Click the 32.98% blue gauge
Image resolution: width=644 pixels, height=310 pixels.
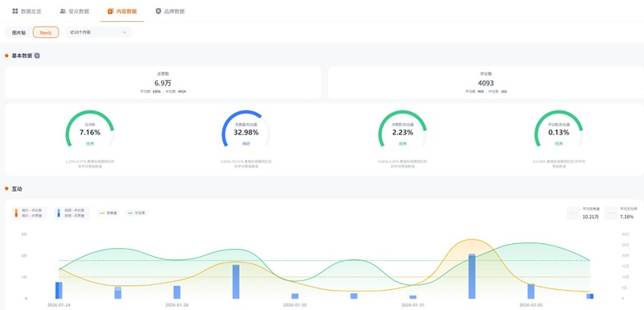pyautogui.click(x=246, y=129)
